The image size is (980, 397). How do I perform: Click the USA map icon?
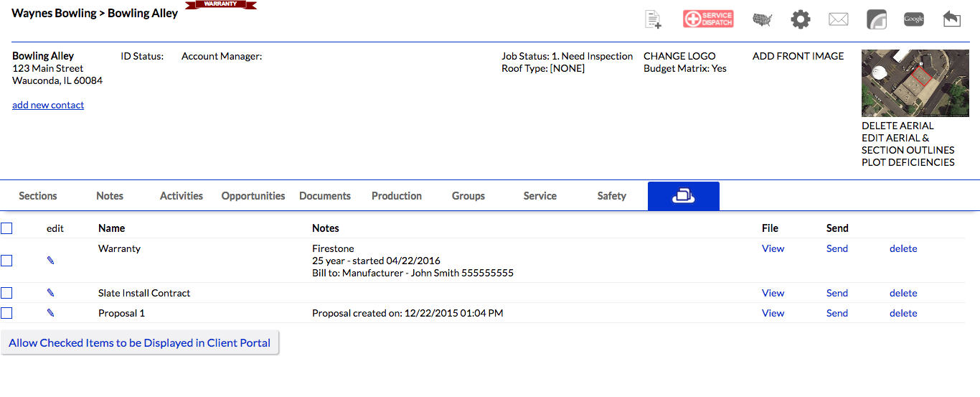point(762,19)
